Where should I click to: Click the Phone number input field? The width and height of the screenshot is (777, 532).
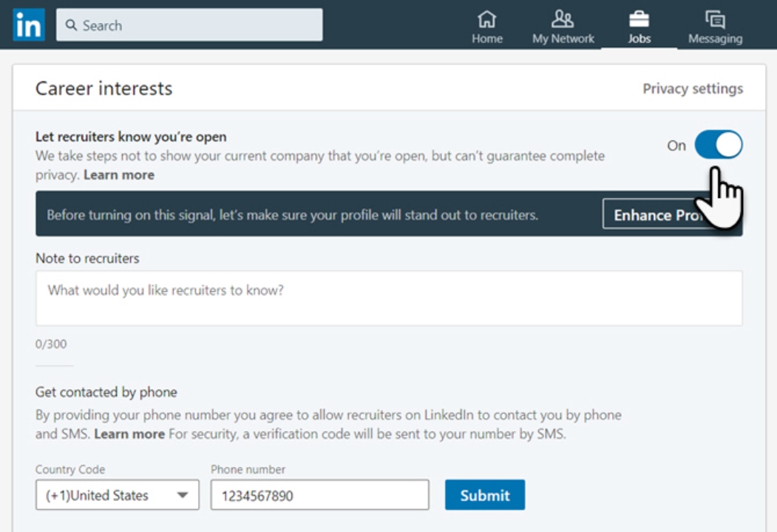(319, 494)
